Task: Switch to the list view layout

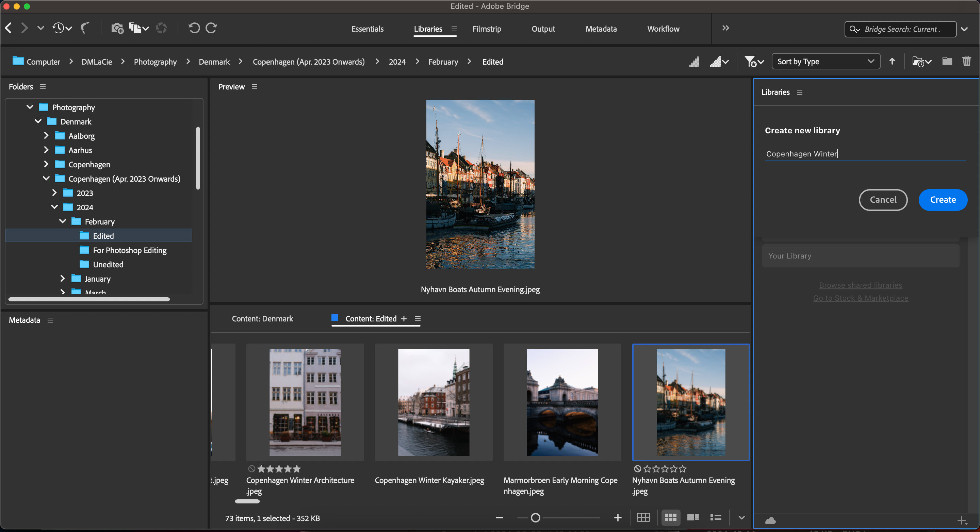Action: 716,517
